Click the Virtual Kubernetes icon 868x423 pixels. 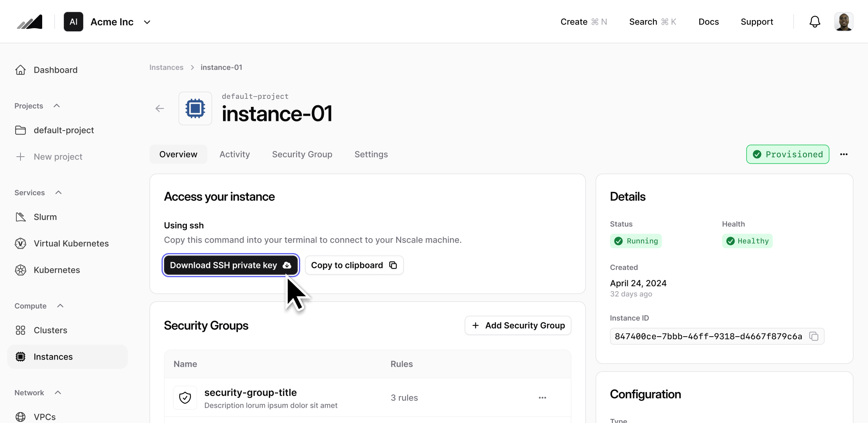coord(20,243)
